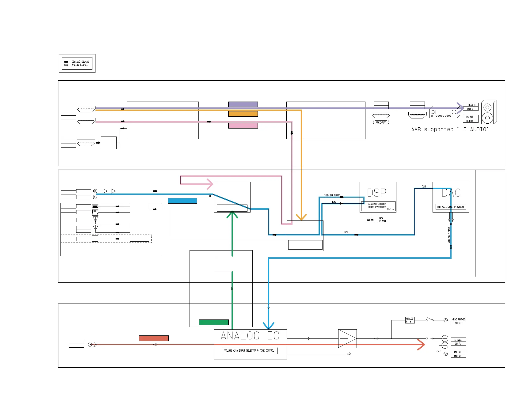Viewport: 532px width, 395px height.
Task: Click the headphone line switch symbol
Action: coord(429,319)
